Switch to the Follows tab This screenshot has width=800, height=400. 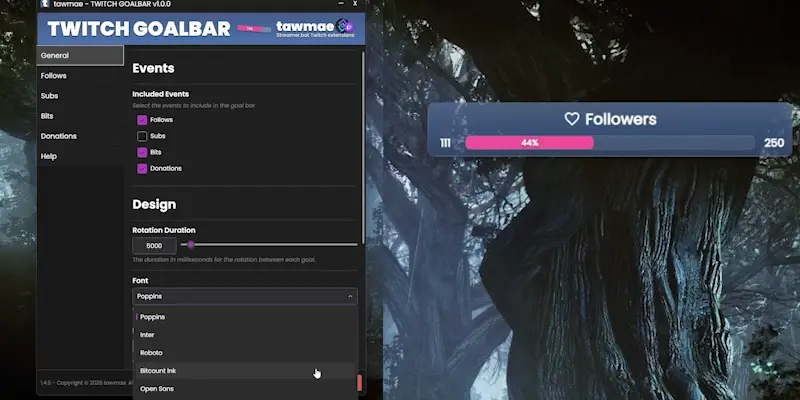(80, 76)
